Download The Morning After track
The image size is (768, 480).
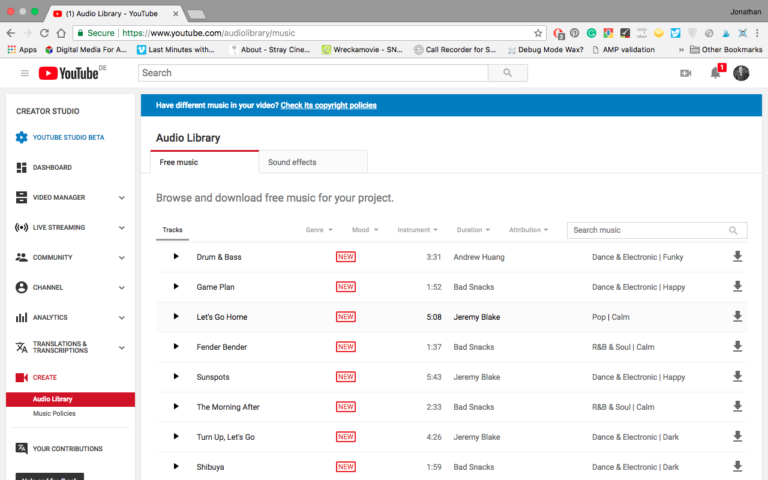coord(737,406)
